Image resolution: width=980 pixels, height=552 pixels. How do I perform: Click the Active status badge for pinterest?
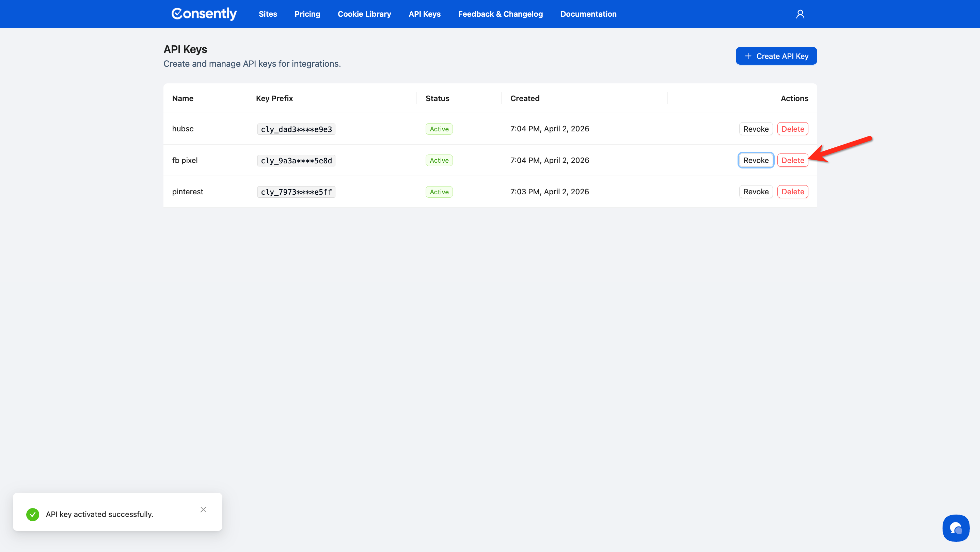(x=439, y=192)
